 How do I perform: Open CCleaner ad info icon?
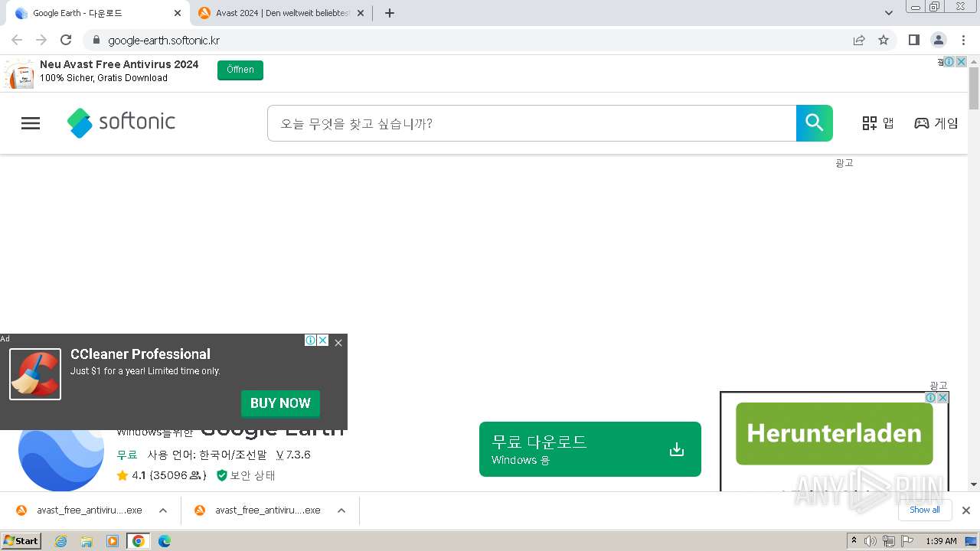point(311,341)
